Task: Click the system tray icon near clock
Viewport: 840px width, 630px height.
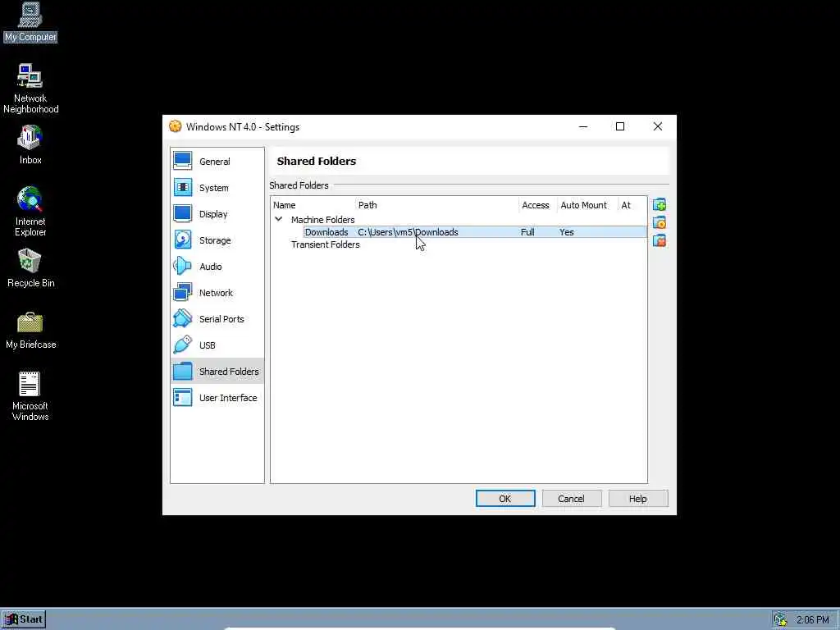Action: [781, 620]
